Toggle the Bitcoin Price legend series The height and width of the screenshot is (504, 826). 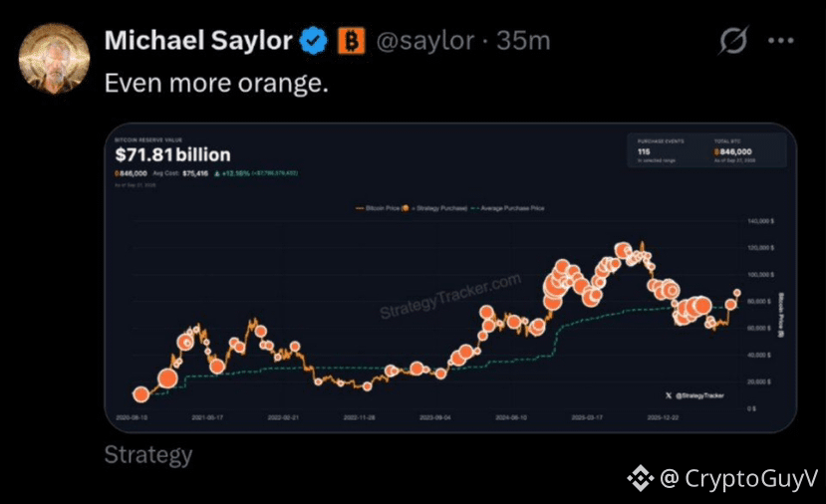pos(378,208)
